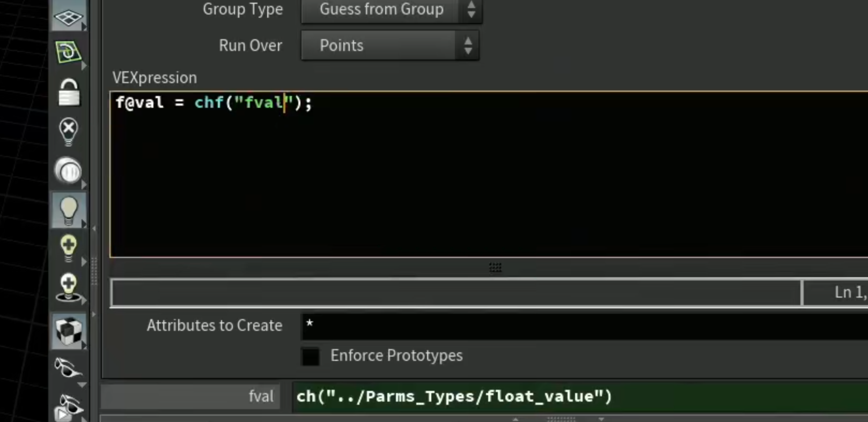Image resolution: width=868 pixels, height=422 pixels.
Task: Enable the Enforce Prototypes checkbox
Action: point(310,356)
